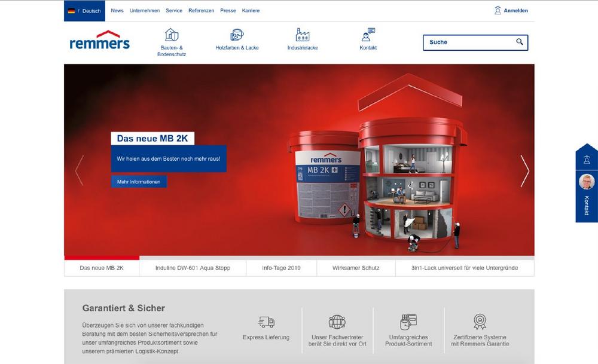The height and width of the screenshot is (364, 598).
Task: Select the Das neue MB 2K slide tab
Action: point(102,268)
